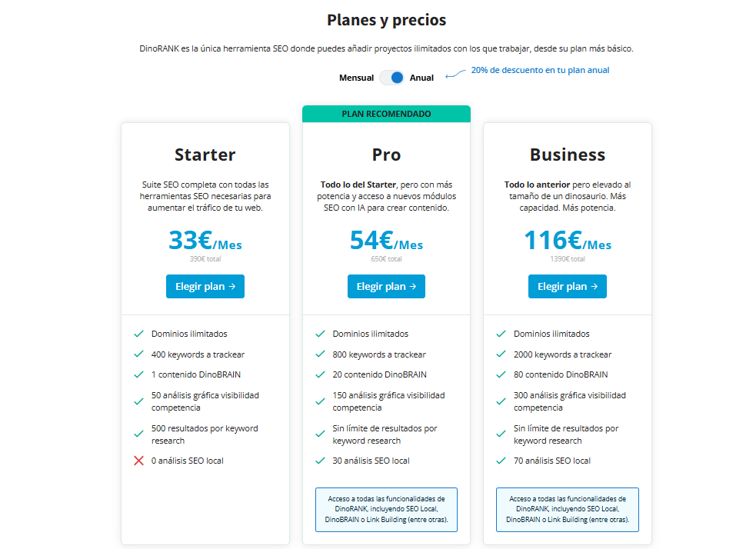
Task: Click the checkmark beside 70 análisis SEO local
Action: [501, 461]
